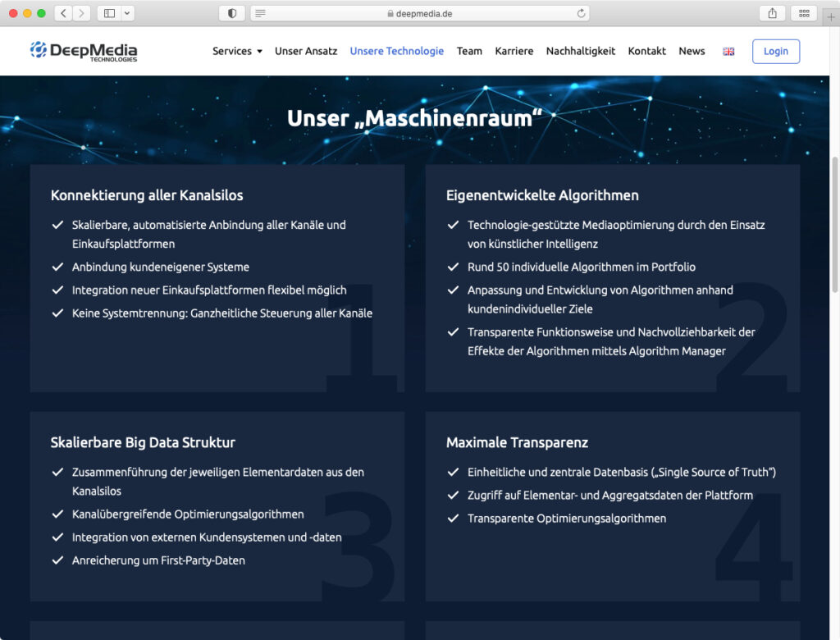
Task: Click the Technologie-gestützte Mediaoptimierung bullet text
Action: 616,234
